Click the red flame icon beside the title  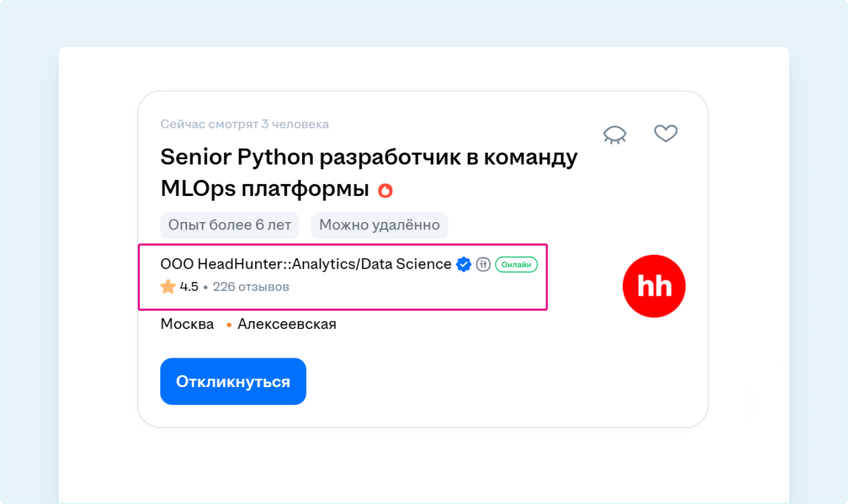pyautogui.click(x=386, y=190)
